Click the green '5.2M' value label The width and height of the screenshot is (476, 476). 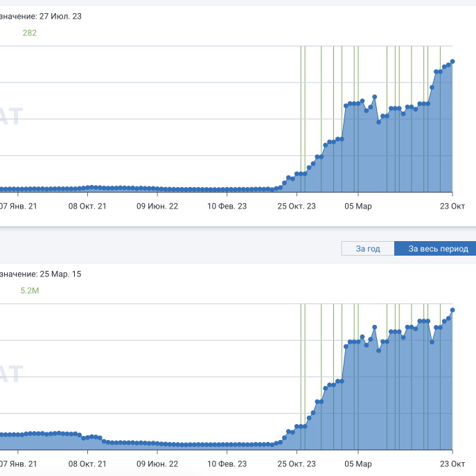pos(30,291)
